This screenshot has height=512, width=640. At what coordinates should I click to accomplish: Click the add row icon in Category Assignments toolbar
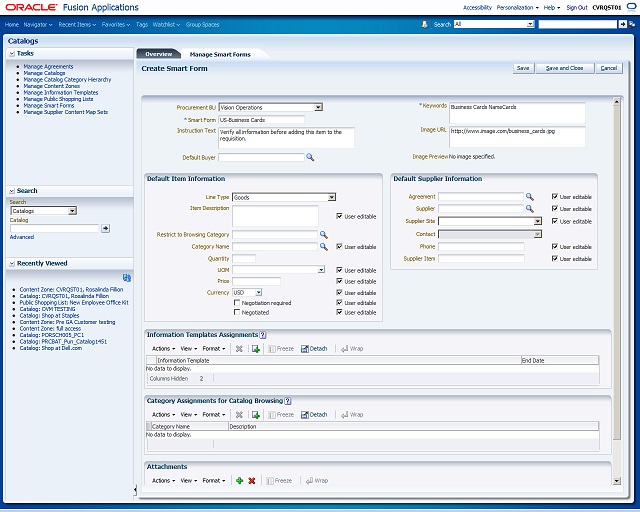point(256,415)
